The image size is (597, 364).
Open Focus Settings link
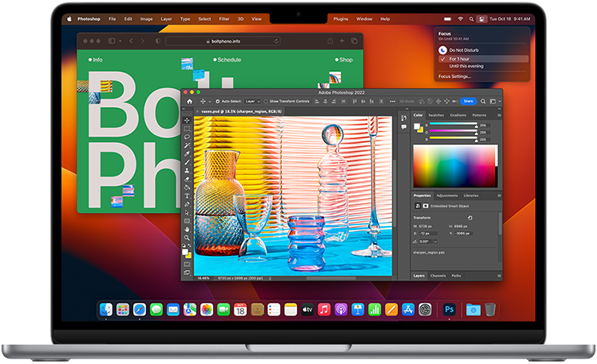coord(454,76)
